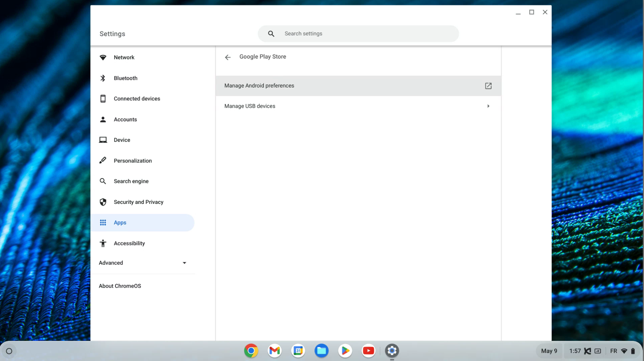Open Play Store from the shelf
Screen dimensions: 644x361
coord(345,351)
